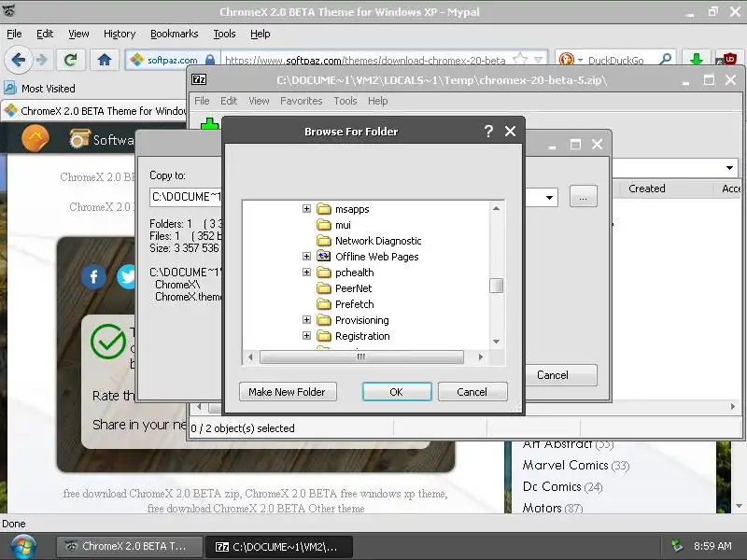Screen dimensions: 747x560
Task: Open the browser History menu
Action: (120, 34)
